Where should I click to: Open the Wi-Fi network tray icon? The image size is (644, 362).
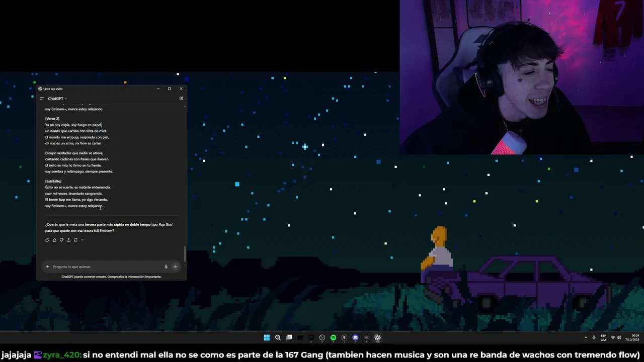(x=613, y=337)
